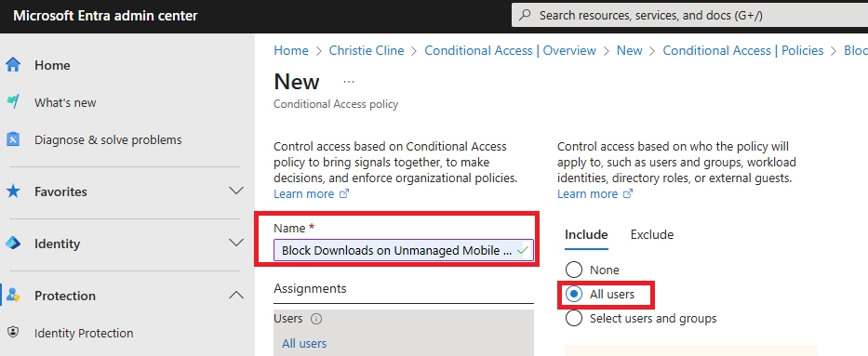Click the Diagnose & solve problems icon
868x356 pixels.
click(x=13, y=139)
